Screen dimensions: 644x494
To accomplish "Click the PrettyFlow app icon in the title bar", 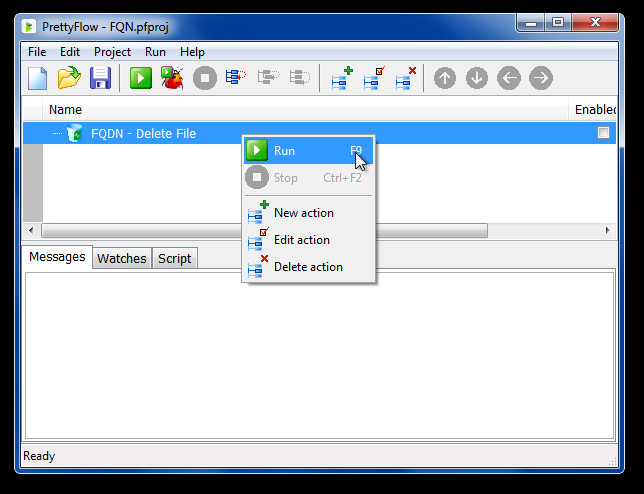I will pyautogui.click(x=28, y=27).
